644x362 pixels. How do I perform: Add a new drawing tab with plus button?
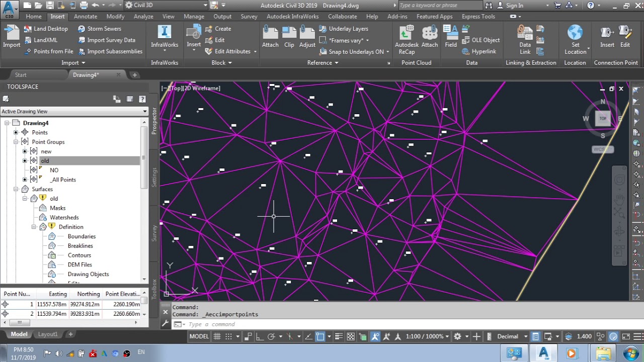click(x=134, y=75)
